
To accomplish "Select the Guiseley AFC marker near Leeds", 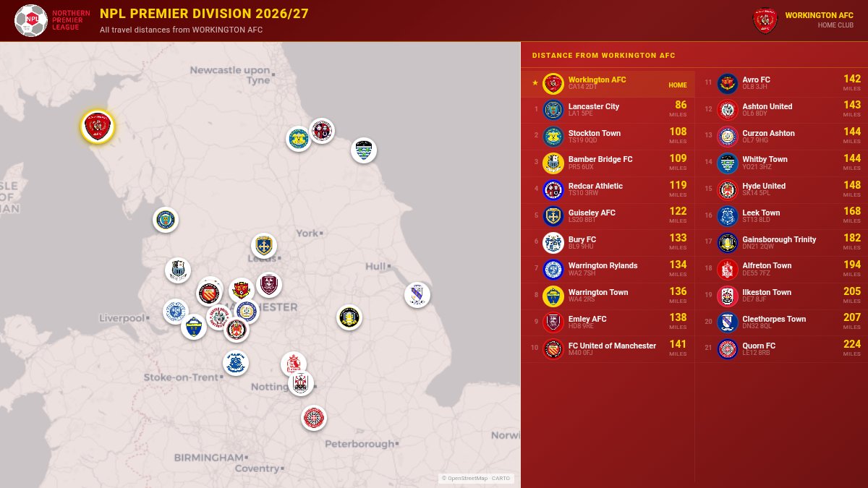I will (264, 246).
